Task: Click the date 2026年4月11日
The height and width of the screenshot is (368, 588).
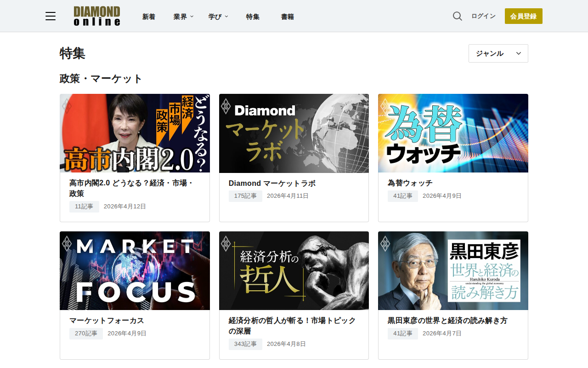Action: 288,196
